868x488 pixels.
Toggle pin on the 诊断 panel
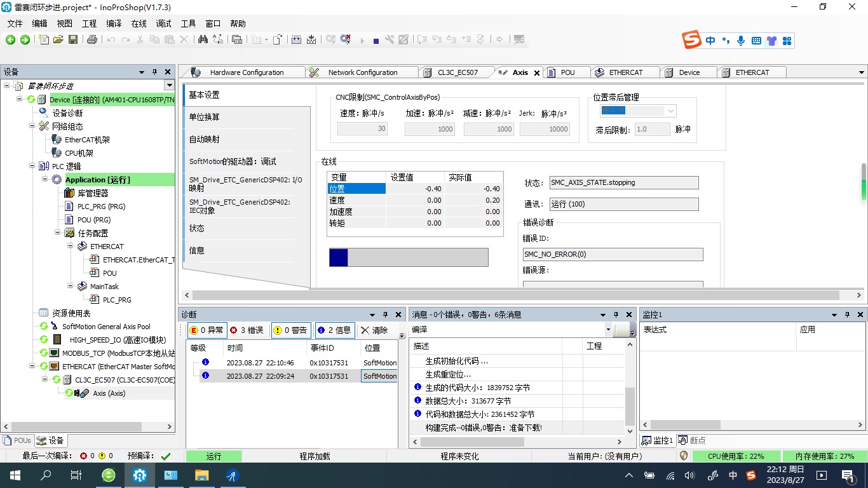click(x=385, y=315)
